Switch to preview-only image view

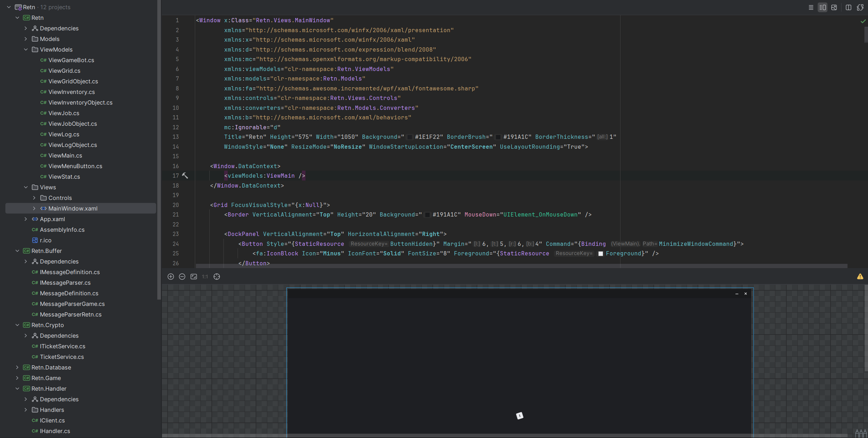834,7
